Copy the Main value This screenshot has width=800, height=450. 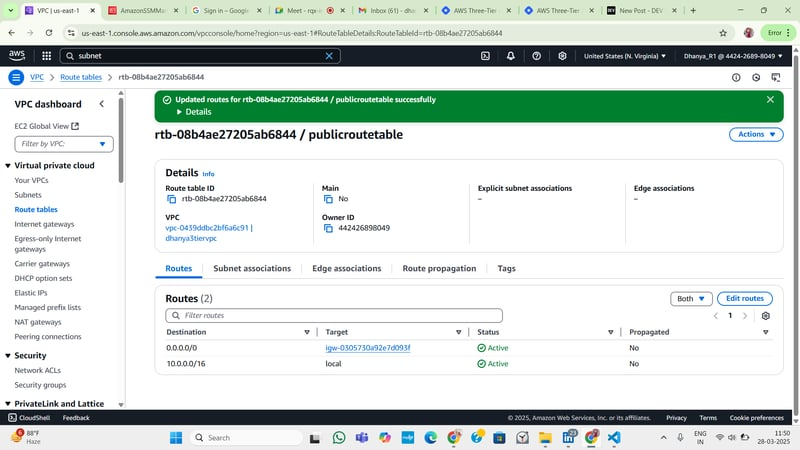coord(328,199)
